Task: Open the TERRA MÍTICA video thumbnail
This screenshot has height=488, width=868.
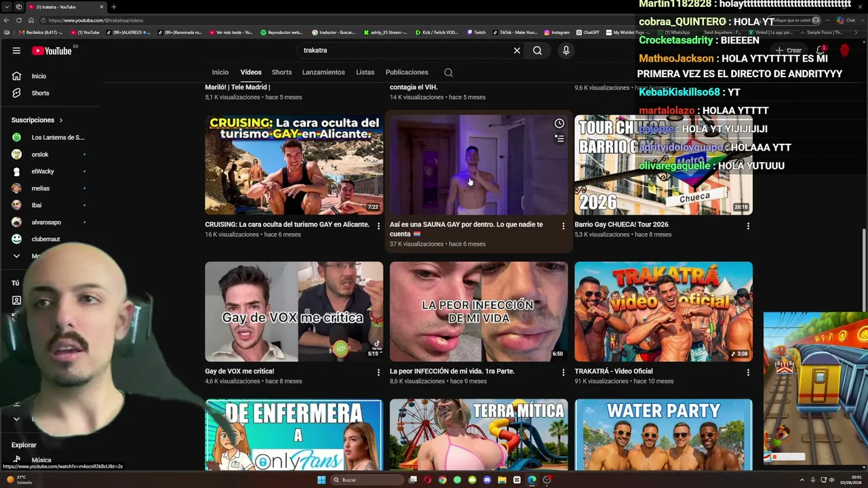Action: tap(479, 434)
